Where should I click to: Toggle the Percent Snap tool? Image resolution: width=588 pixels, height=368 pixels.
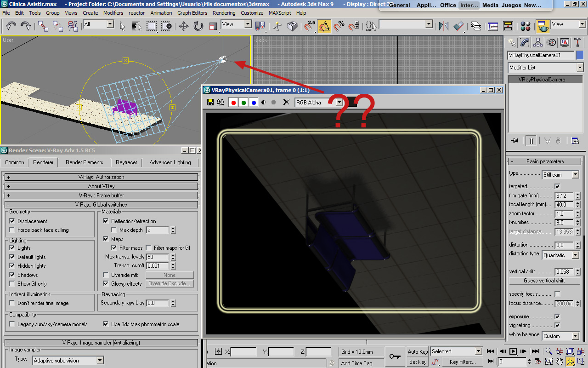pyautogui.click(x=339, y=26)
